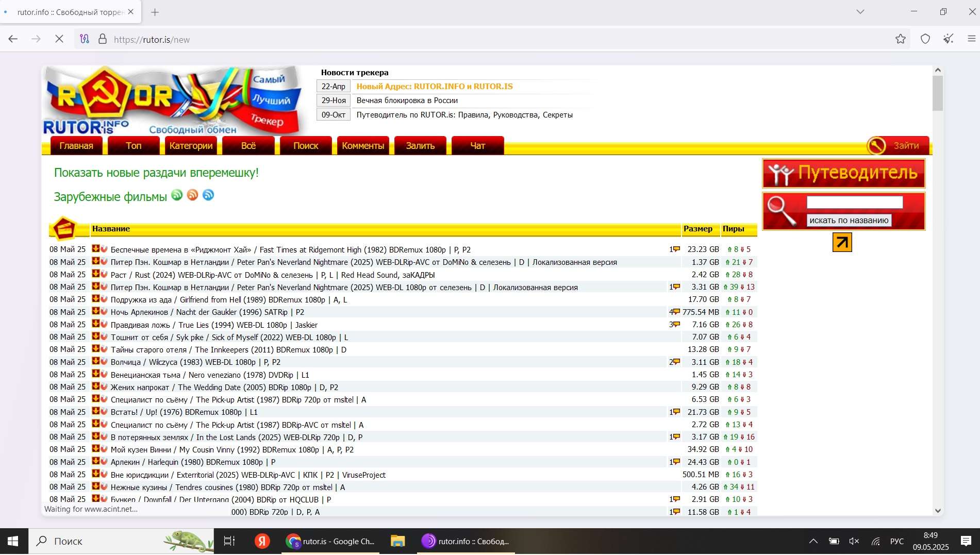The width and height of the screenshot is (980, 555).
Task: Open the True Lies (1994) torrent link
Action: click(214, 325)
